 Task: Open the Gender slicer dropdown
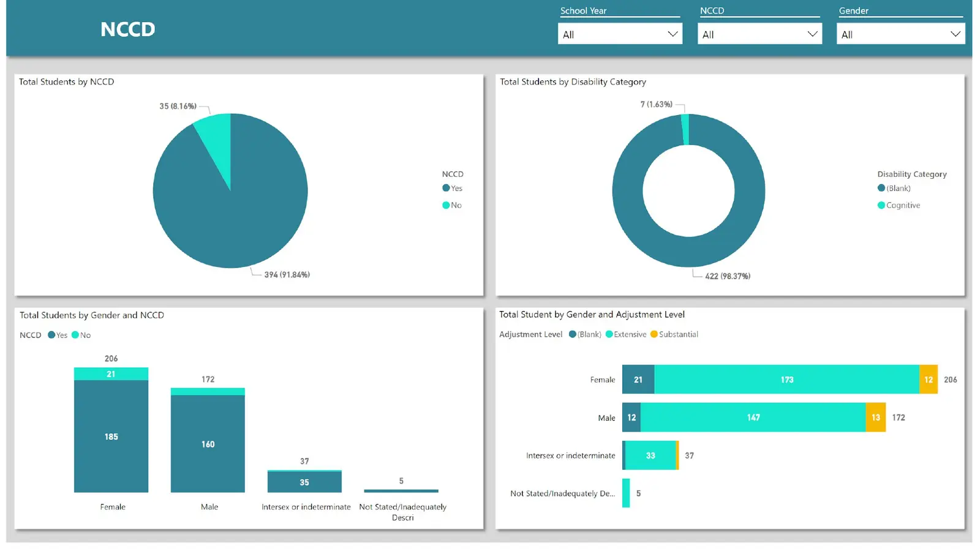coord(900,34)
